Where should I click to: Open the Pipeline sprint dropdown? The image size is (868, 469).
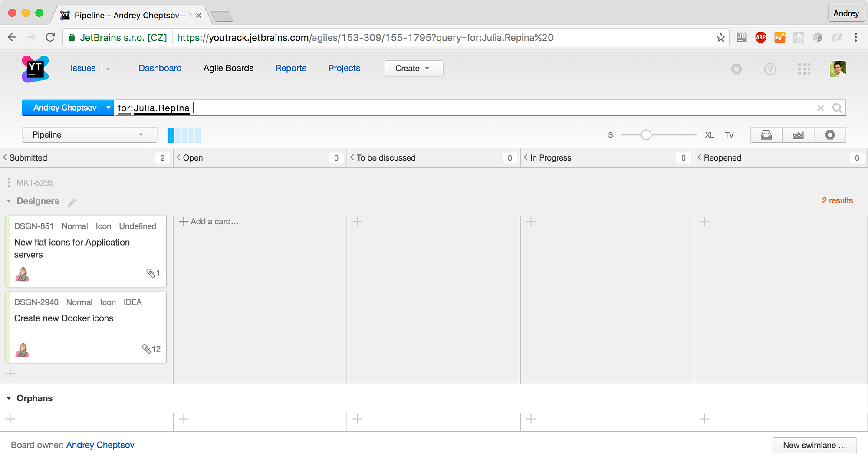(x=89, y=135)
